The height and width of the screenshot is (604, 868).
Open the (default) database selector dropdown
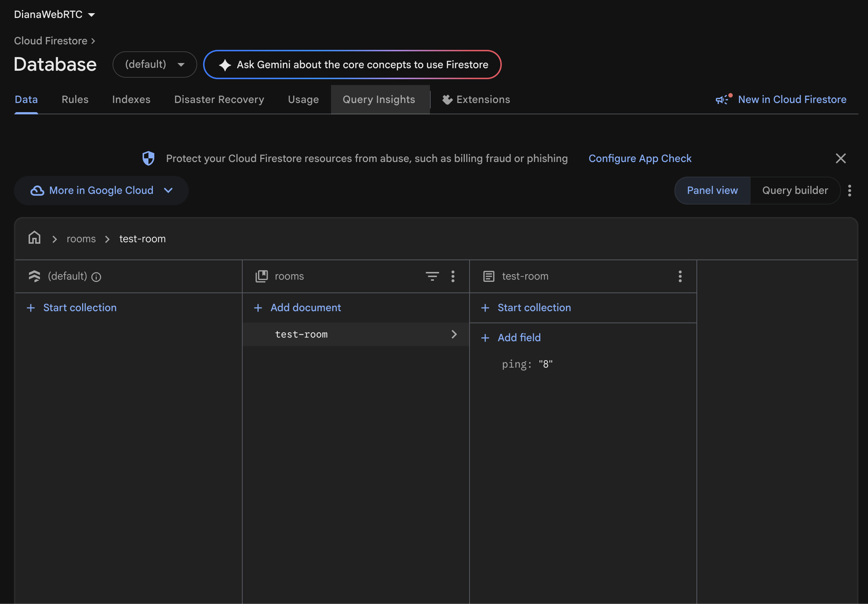click(x=155, y=65)
